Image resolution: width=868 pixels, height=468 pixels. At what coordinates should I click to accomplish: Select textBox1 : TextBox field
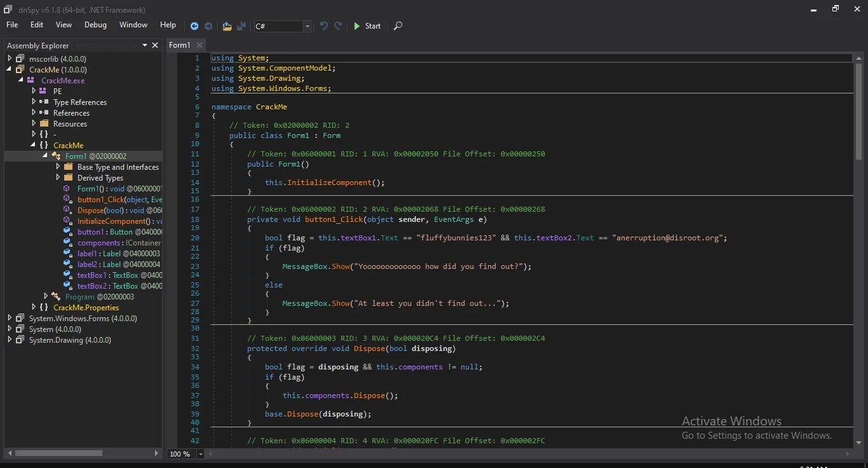pos(119,275)
